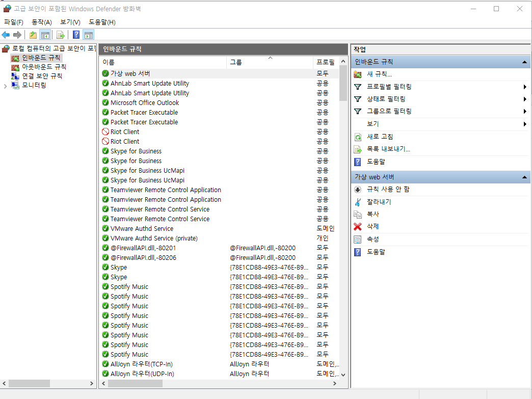Open the 도움말(H) menu
Viewport: 532px width, 399px height.
click(x=102, y=22)
